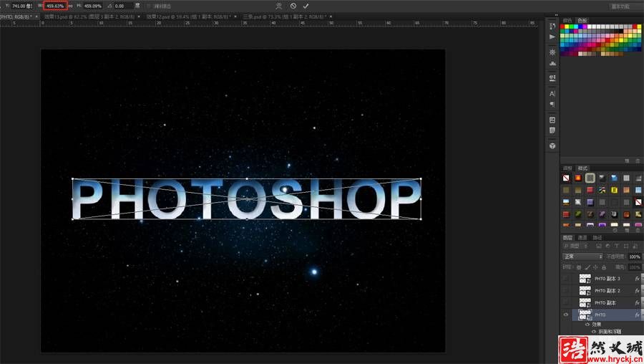Apply the highlighted gray style preset
644x364 pixels.
click(x=590, y=178)
